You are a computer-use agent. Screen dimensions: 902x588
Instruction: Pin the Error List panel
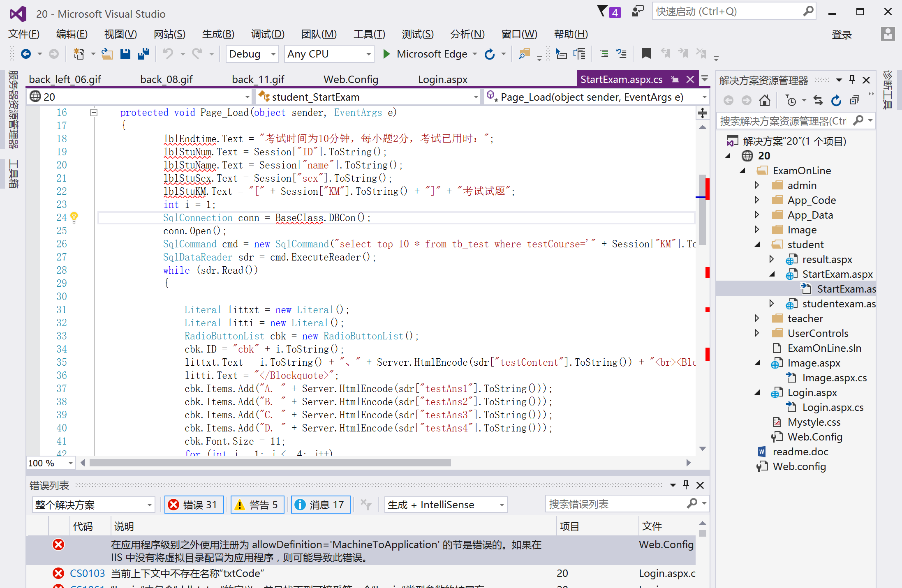(x=686, y=485)
